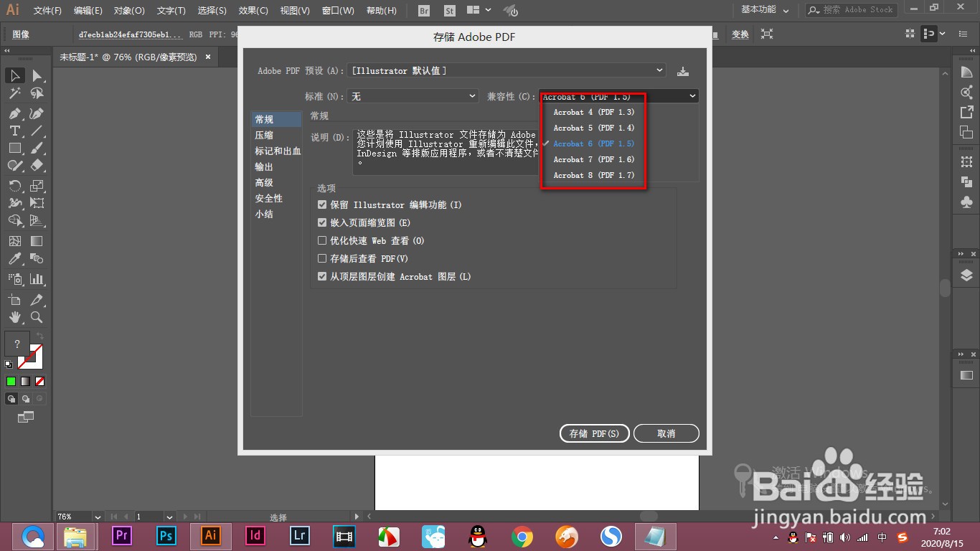Select the Scale tool

(x=37, y=186)
